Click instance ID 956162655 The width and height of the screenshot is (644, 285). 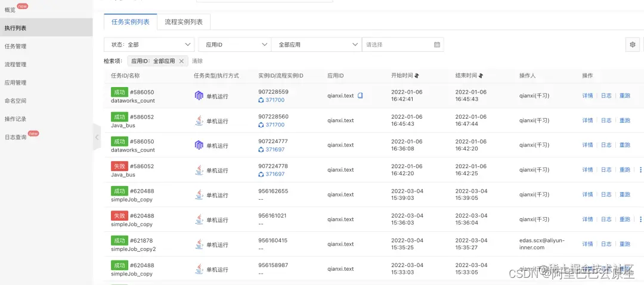[273, 191]
